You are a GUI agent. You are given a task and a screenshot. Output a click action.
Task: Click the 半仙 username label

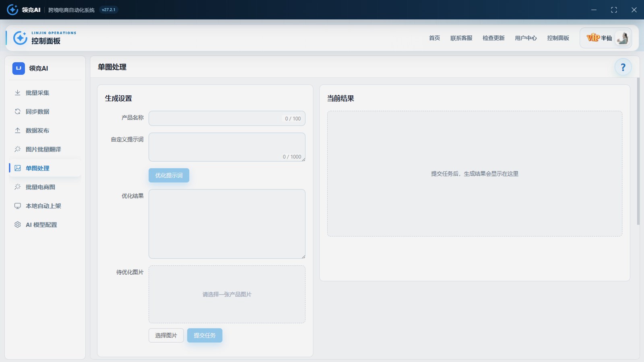(x=606, y=38)
